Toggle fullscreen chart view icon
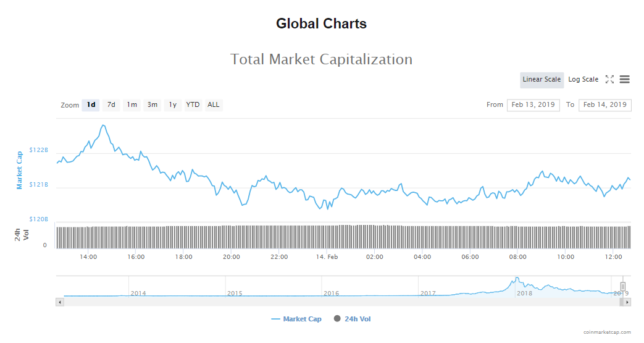 [609, 79]
